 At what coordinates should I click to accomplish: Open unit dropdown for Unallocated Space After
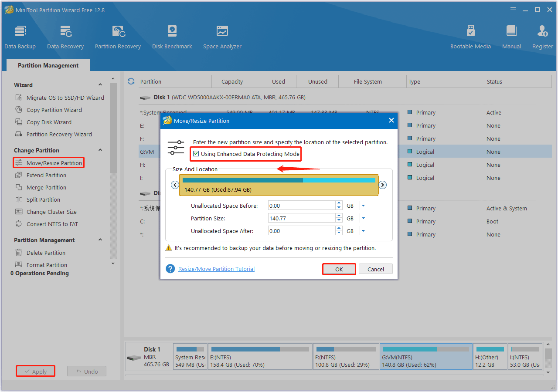(x=363, y=231)
